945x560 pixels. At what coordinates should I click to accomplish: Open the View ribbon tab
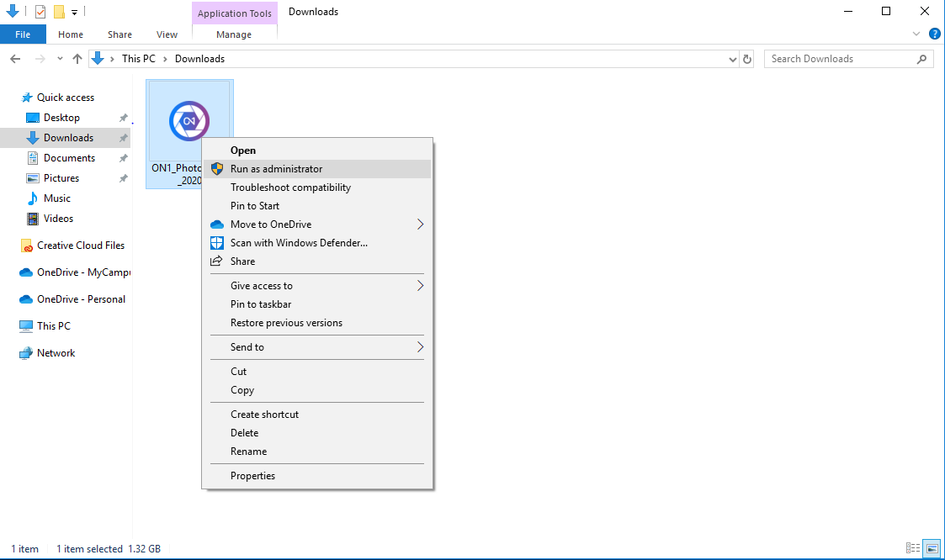(167, 34)
